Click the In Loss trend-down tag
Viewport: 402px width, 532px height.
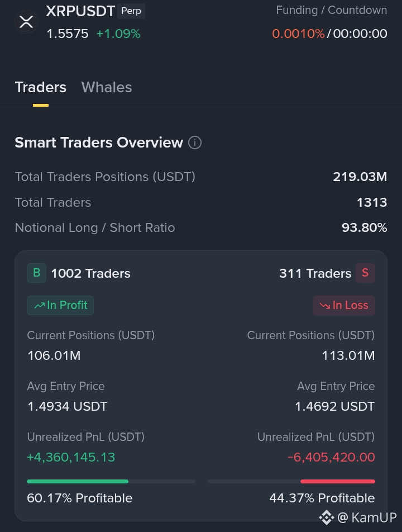[x=344, y=305]
